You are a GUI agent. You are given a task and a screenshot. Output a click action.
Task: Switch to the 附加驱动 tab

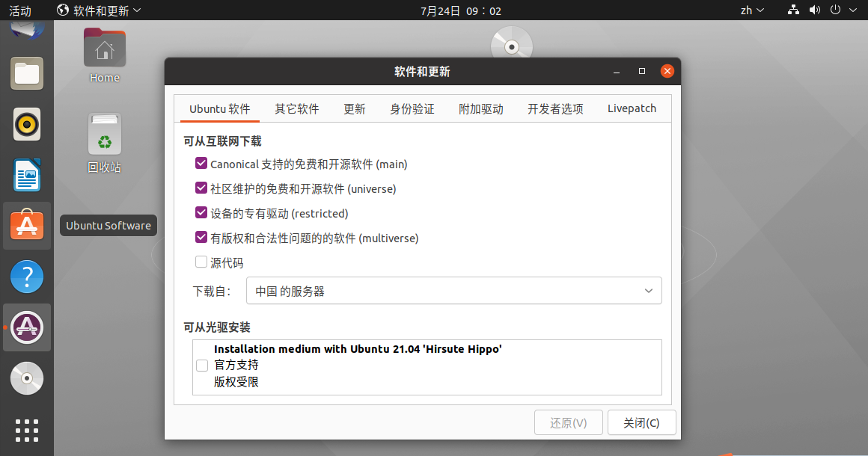click(x=480, y=109)
